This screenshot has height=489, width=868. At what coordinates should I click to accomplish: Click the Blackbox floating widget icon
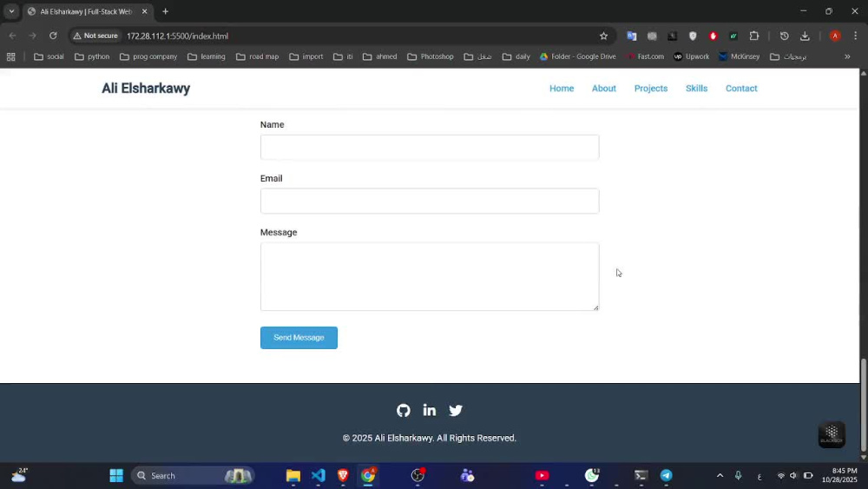[832, 434]
